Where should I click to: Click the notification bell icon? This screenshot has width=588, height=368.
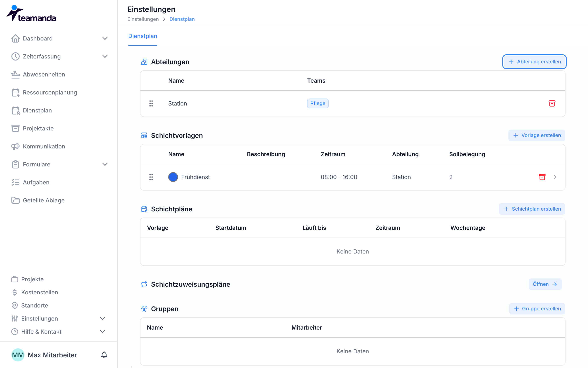pyautogui.click(x=104, y=355)
